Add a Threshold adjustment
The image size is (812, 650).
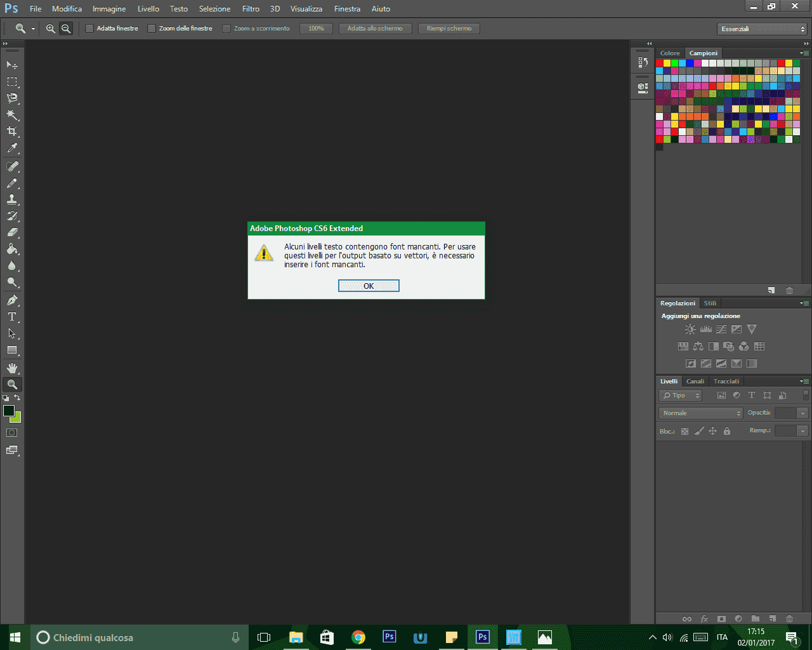(x=721, y=364)
